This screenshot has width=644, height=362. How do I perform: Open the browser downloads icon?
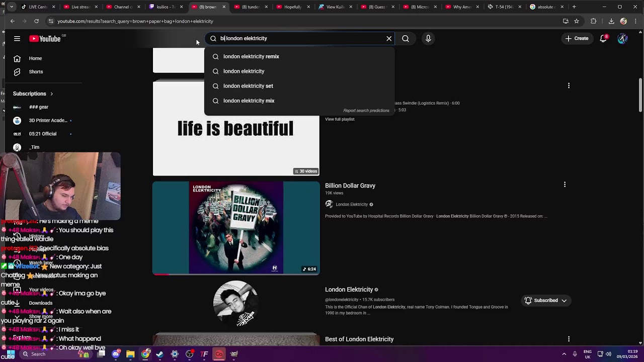[x=611, y=21]
